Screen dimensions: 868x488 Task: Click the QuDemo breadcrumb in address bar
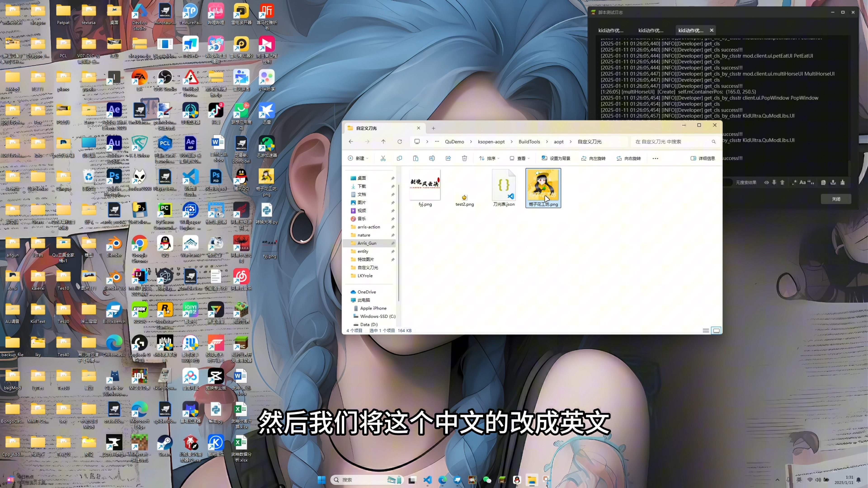tap(454, 142)
